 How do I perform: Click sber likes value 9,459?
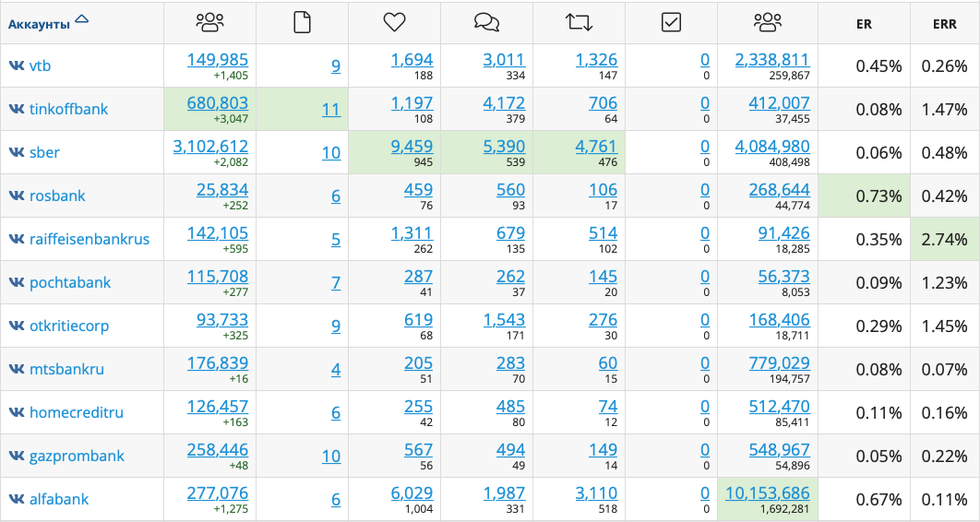(412, 146)
